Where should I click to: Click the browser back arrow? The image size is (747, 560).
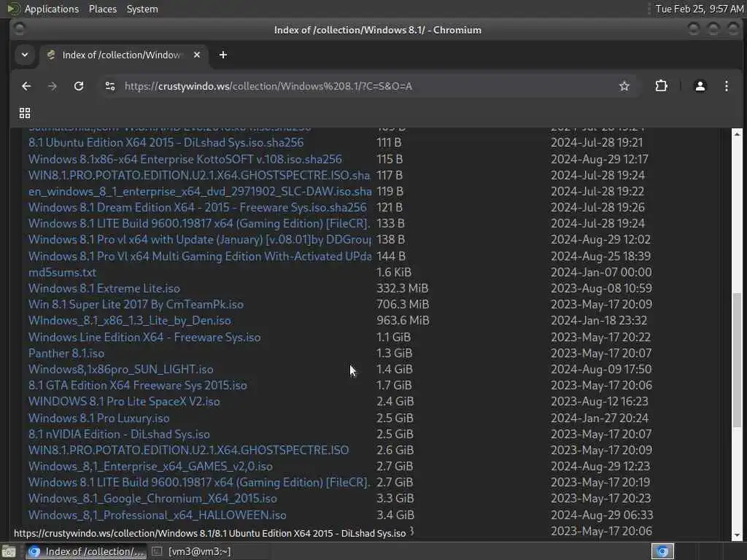click(26, 86)
